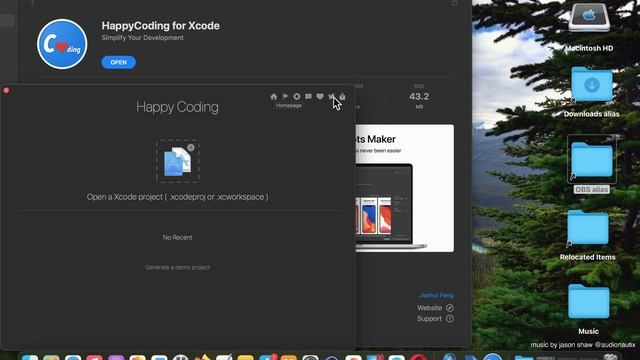Image resolution: width=640 pixels, height=360 pixels.
Task: Click the Xcode project file drop zone
Action: pos(178,161)
